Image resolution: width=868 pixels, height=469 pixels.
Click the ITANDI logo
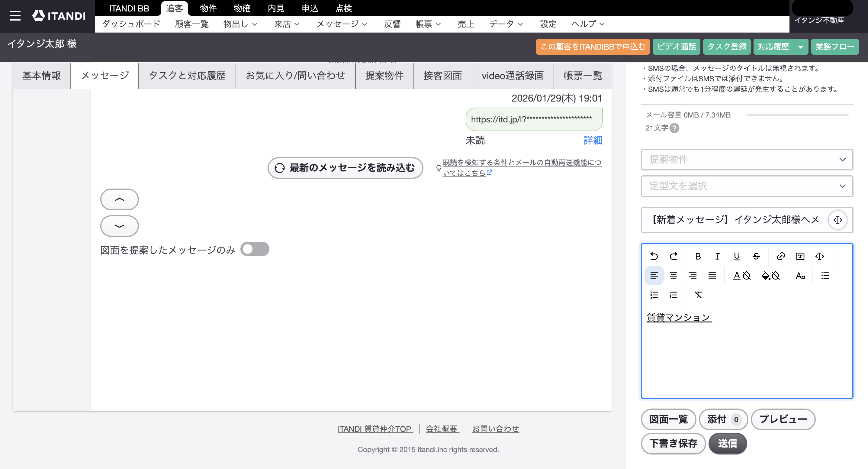tap(59, 16)
